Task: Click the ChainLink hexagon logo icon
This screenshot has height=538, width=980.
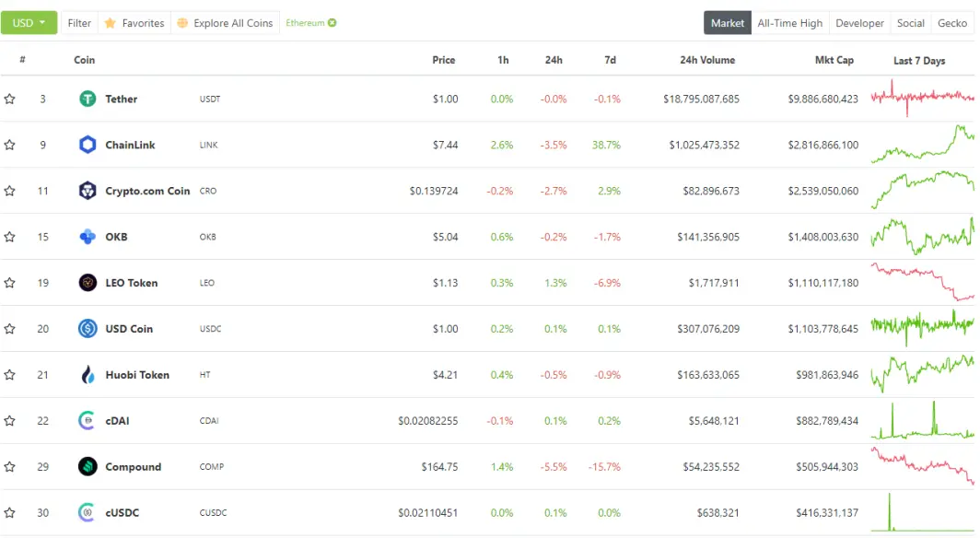Action: tap(87, 145)
